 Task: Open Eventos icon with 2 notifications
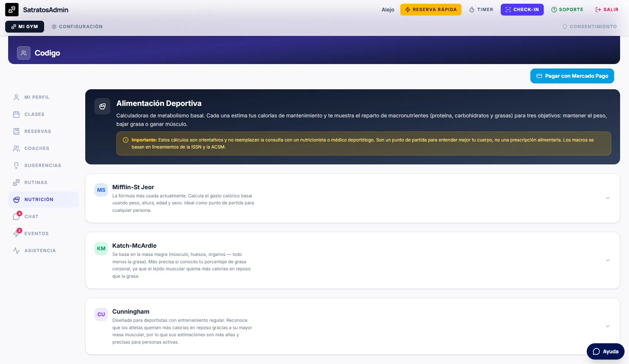click(x=16, y=234)
